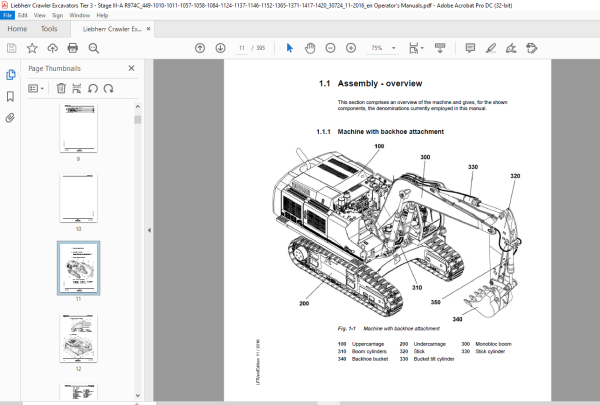Go to next page arrow icon

220,48
